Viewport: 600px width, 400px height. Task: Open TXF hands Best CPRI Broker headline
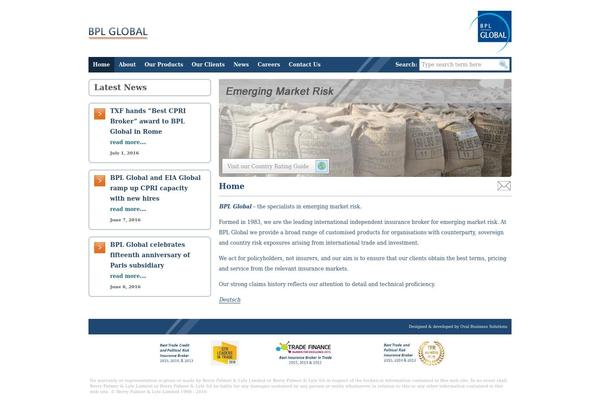(148, 121)
